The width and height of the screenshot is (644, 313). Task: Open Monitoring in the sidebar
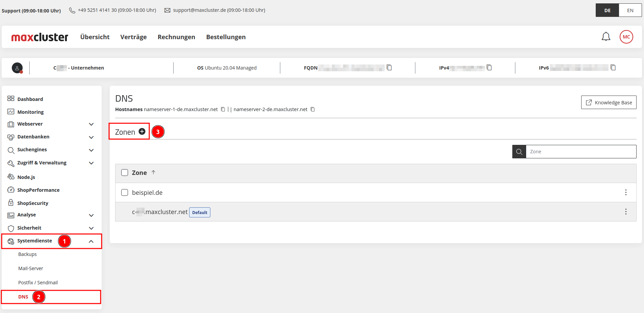(30, 112)
